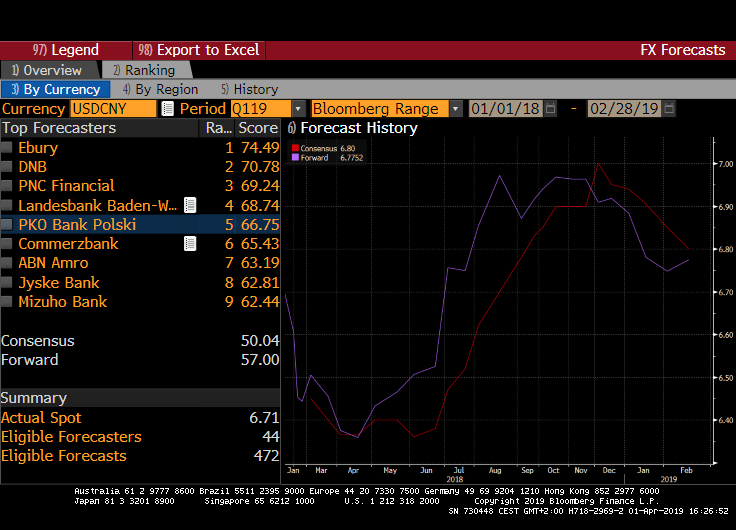The image size is (736, 530).
Task: Tick the checkbox next to Ebury
Action: pos(9,148)
